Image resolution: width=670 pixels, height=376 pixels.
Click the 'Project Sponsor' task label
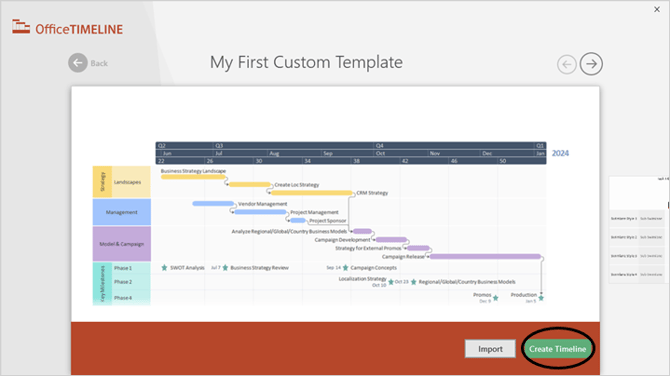point(328,221)
